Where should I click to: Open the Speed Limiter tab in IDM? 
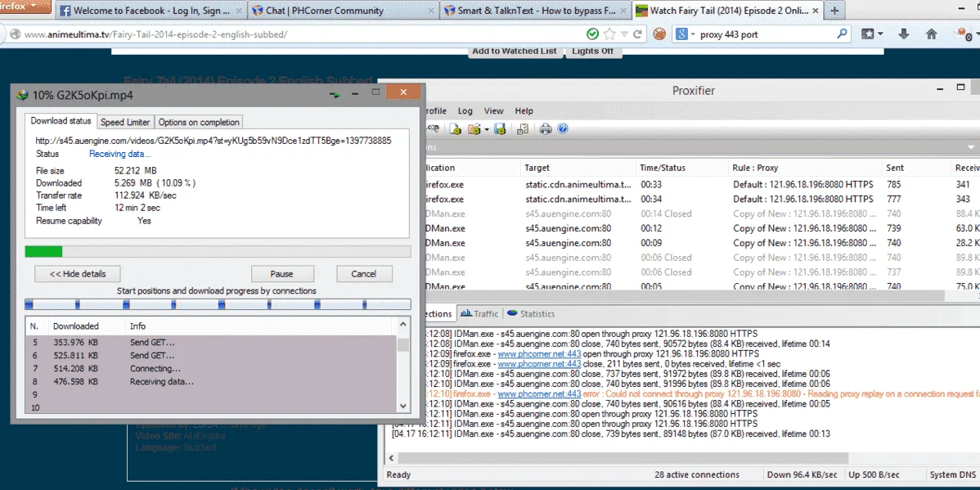tap(125, 122)
